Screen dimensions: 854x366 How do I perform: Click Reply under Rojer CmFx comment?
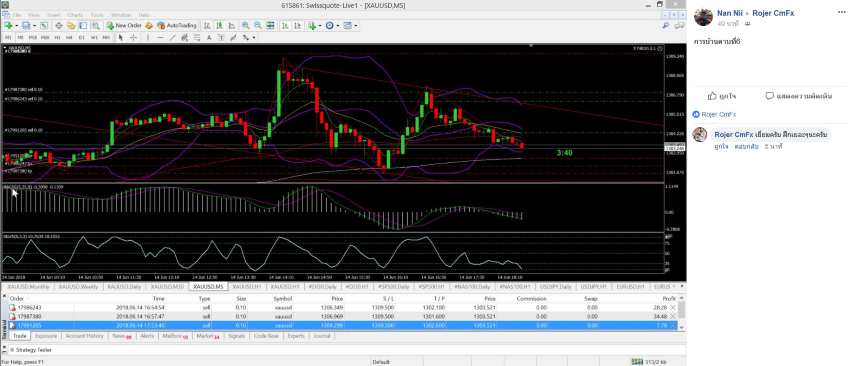[x=747, y=147]
